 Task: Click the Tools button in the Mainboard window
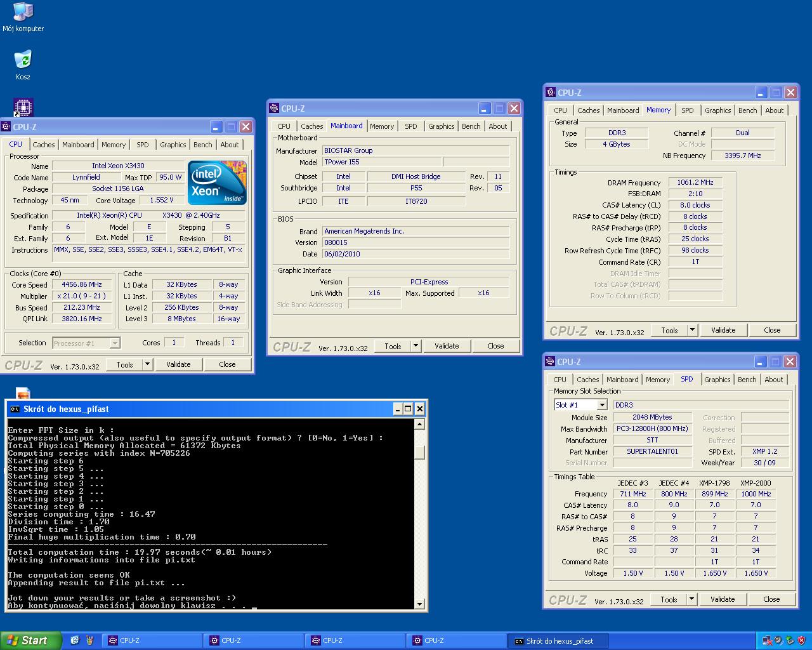point(393,346)
